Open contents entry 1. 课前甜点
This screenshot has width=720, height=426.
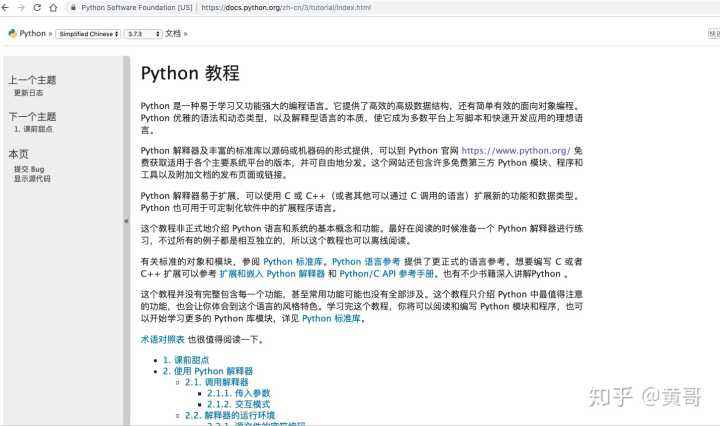click(x=186, y=360)
